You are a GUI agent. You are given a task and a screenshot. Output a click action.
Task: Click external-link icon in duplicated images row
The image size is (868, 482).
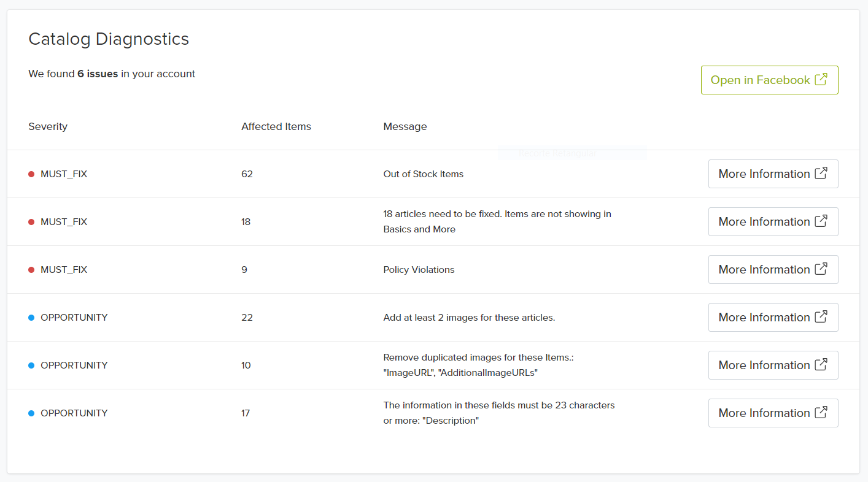821,365
